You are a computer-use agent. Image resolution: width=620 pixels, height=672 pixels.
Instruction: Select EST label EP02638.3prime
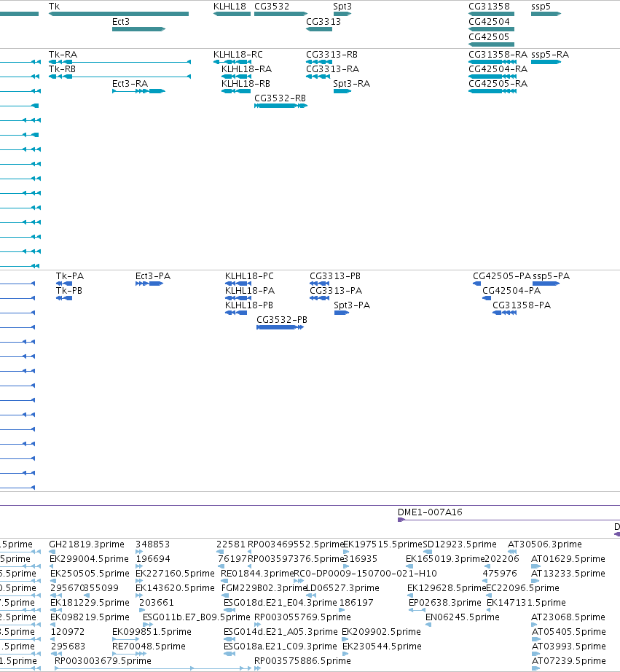click(x=444, y=603)
